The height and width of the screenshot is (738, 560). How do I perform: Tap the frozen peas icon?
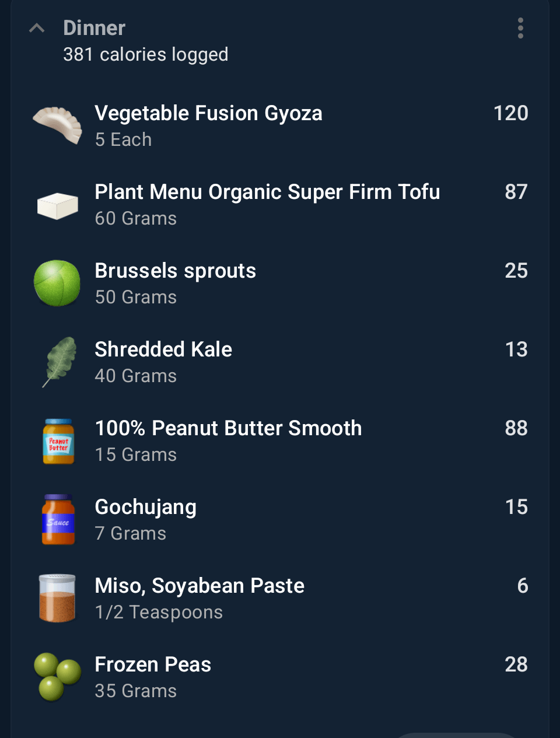tap(57, 677)
